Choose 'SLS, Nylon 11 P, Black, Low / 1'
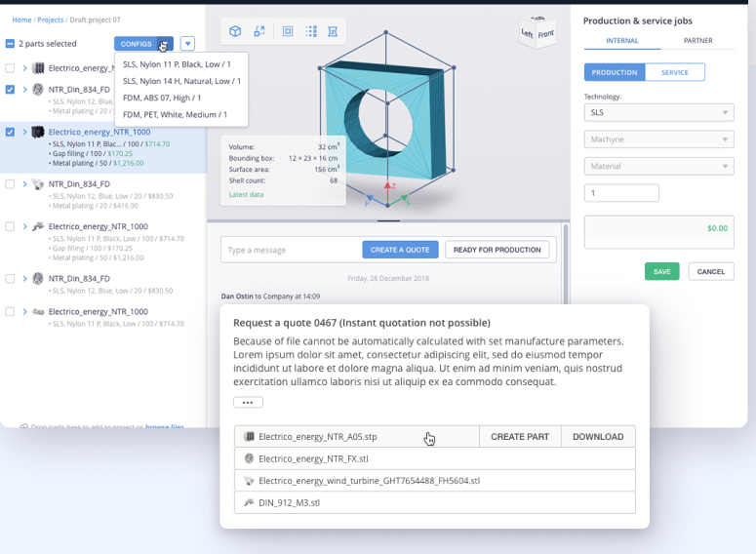This screenshot has width=756, height=554. 177,64
